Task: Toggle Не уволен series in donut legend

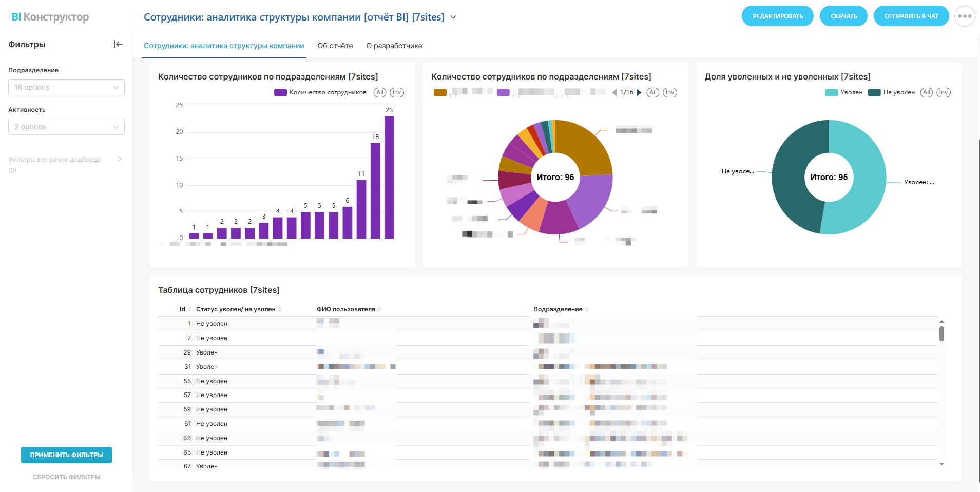Action: pyautogui.click(x=892, y=93)
